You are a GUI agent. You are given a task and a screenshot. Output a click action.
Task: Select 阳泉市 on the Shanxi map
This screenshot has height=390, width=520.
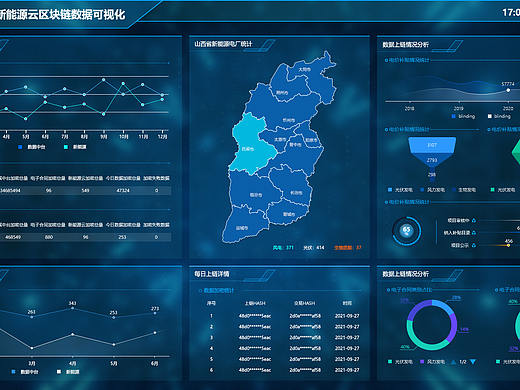point(311,140)
